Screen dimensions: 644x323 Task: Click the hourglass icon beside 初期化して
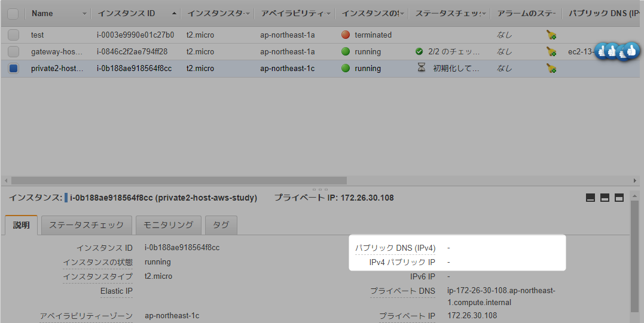click(422, 68)
